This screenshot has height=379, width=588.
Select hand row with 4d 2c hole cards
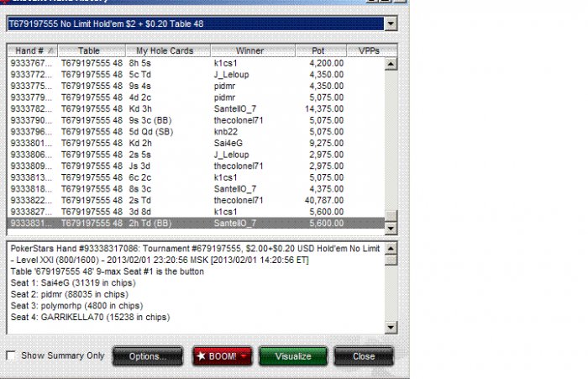(196, 97)
